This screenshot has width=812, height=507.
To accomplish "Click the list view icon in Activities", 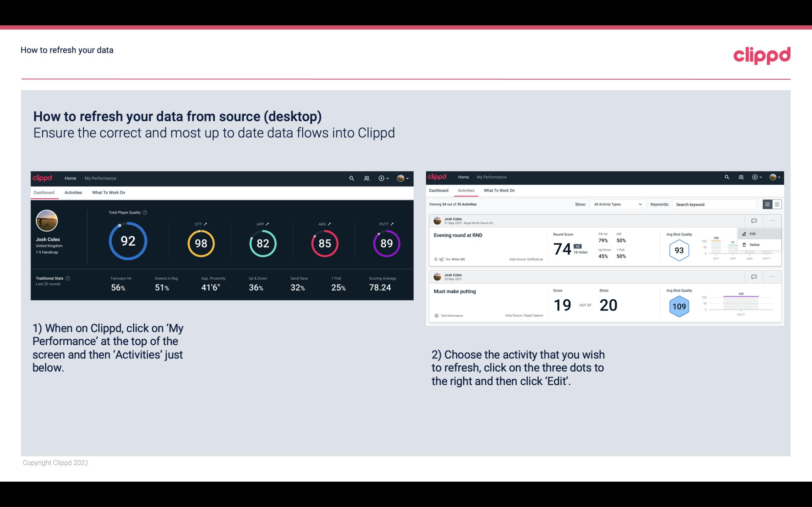I will pos(768,204).
